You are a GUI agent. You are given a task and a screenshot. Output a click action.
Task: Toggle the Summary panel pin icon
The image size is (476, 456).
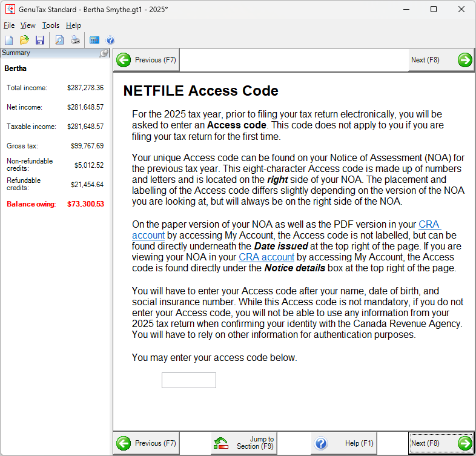click(x=104, y=53)
